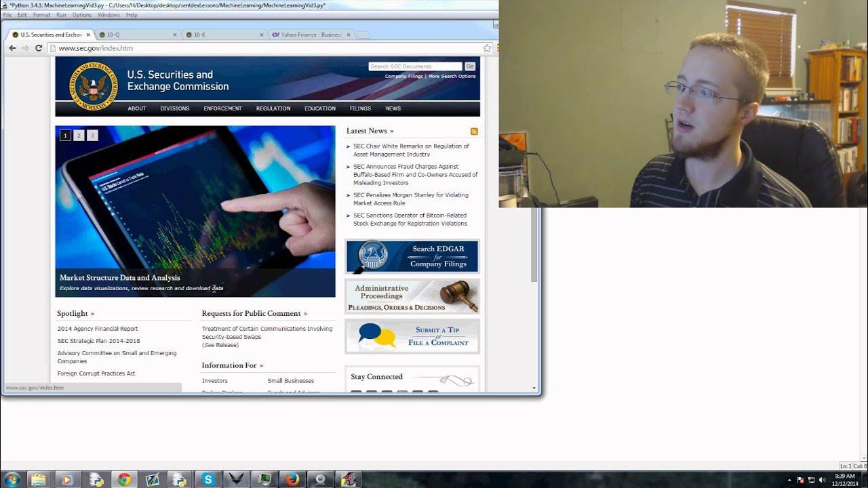Click Search EDGAR for Company Filings banner
This screenshot has height=488, width=868.
[x=412, y=256]
